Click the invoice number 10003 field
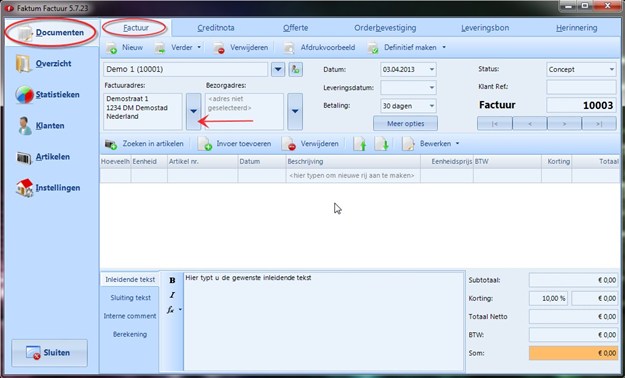This screenshot has height=378, width=625. tap(581, 105)
